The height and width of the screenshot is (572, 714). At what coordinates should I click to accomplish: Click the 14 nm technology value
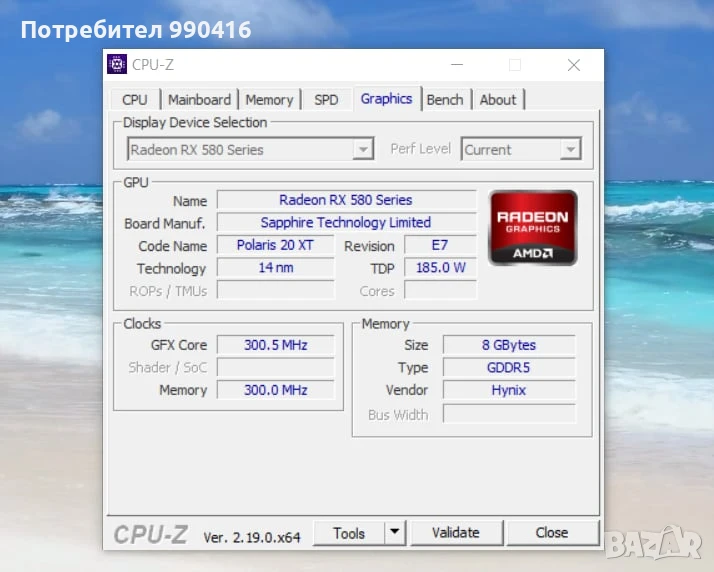point(275,267)
